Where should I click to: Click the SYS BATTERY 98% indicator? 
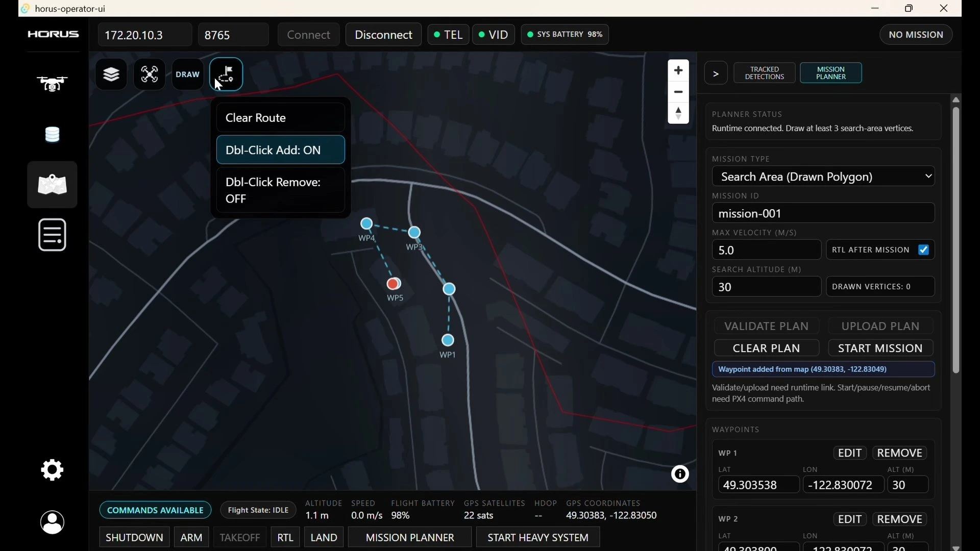click(x=565, y=35)
